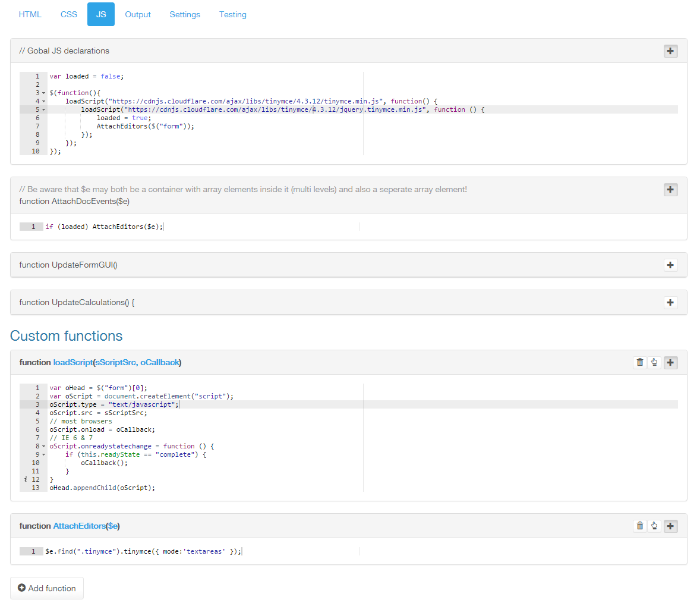
Task: Click the '// most browsers' comment line
Action: (x=81, y=422)
